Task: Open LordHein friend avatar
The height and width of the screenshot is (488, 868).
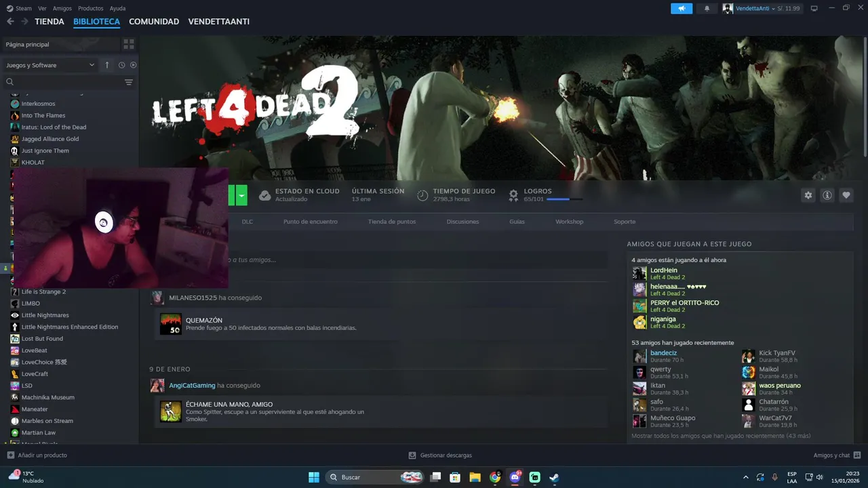Action: (x=639, y=273)
